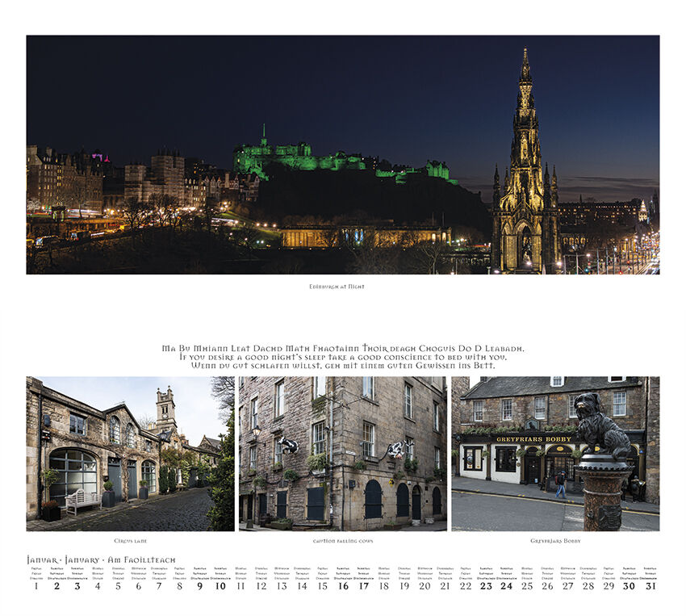Image resolution: width=686 pixels, height=616 pixels.
Task: Select day 8 in the calendar strip
Action: coord(179,586)
